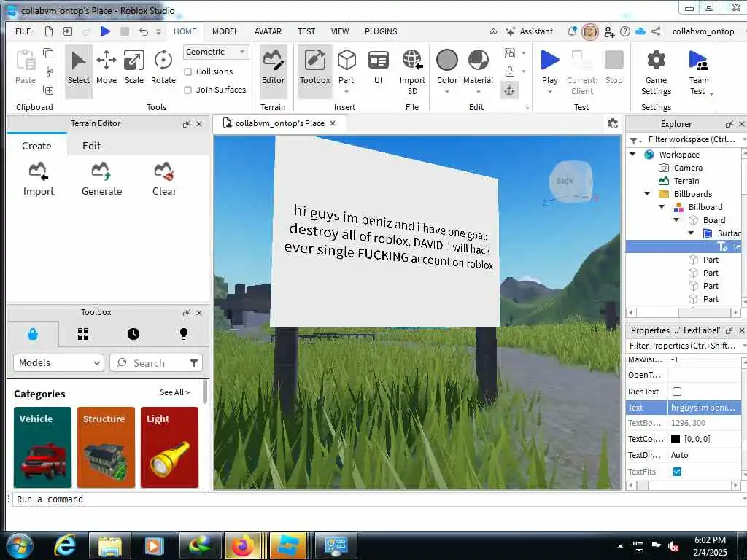This screenshot has height=560, width=747.
Task: Click the Text property value field
Action: (704, 408)
